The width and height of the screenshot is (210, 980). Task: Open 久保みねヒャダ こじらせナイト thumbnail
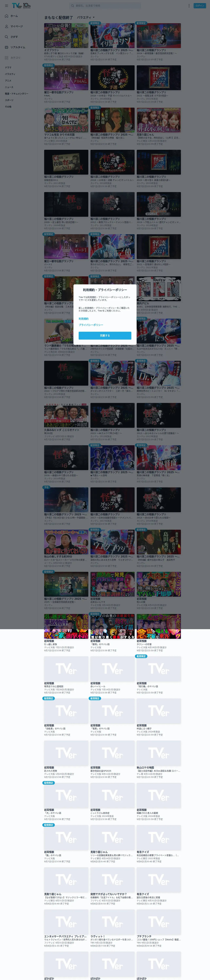[66, 415]
